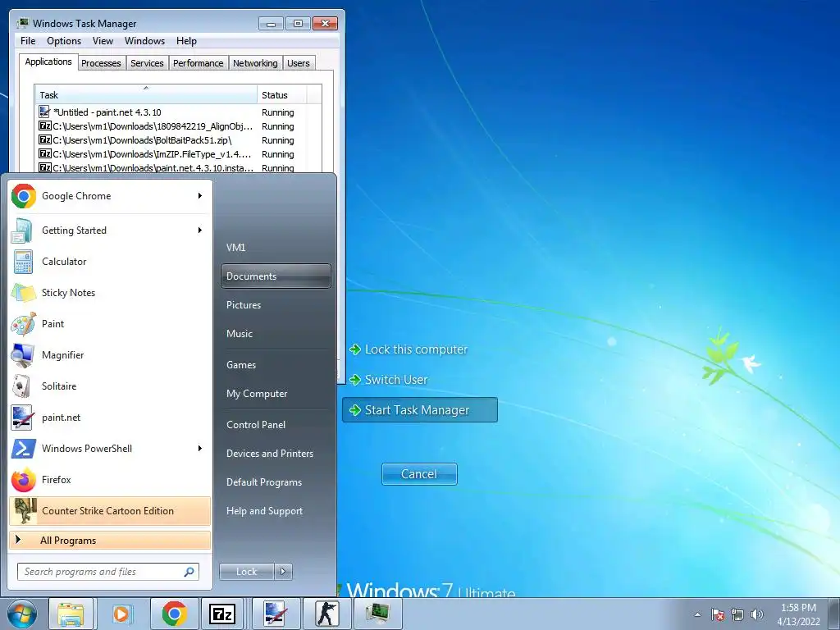Click the search magnifier icon in Start menu
This screenshot has height=630, width=840.
tap(189, 572)
